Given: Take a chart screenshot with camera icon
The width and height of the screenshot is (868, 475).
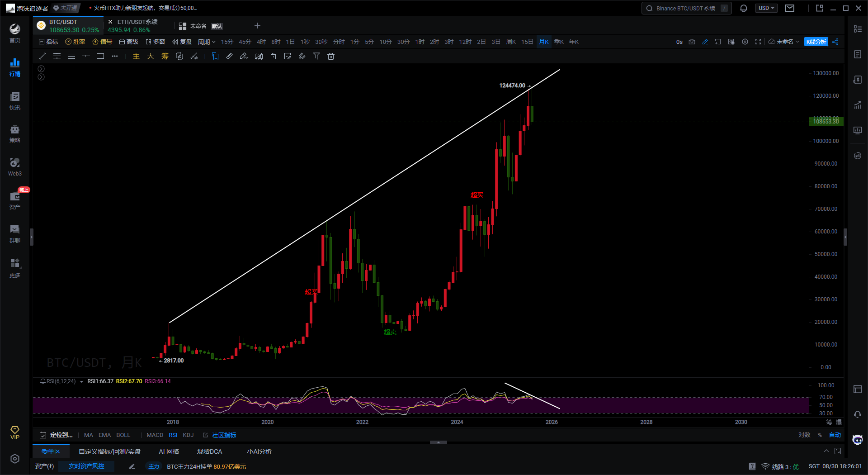Looking at the screenshot, I should coord(692,42).
